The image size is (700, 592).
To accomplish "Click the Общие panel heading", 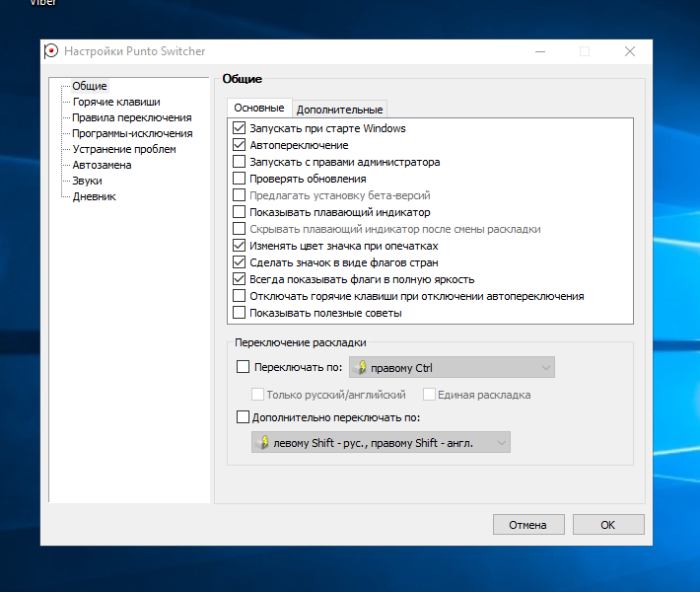I will [x=242, y=79].
